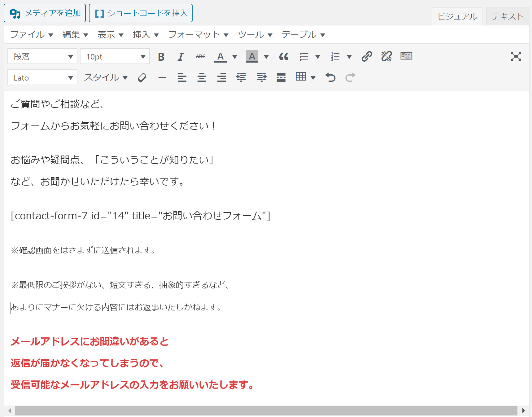Align text left

pos(182,77)
